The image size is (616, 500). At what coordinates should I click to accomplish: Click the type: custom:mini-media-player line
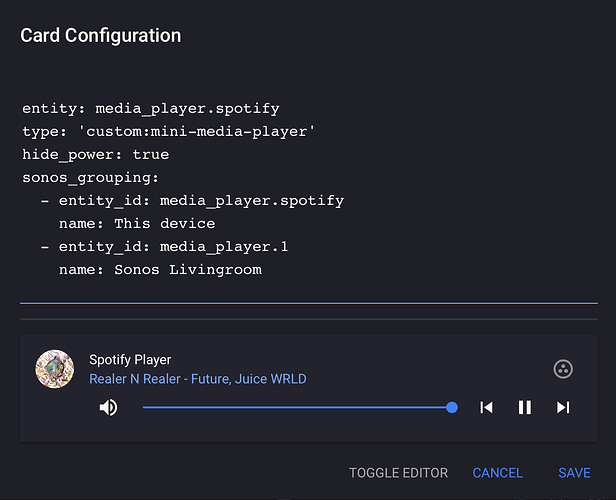pos(168,132)
